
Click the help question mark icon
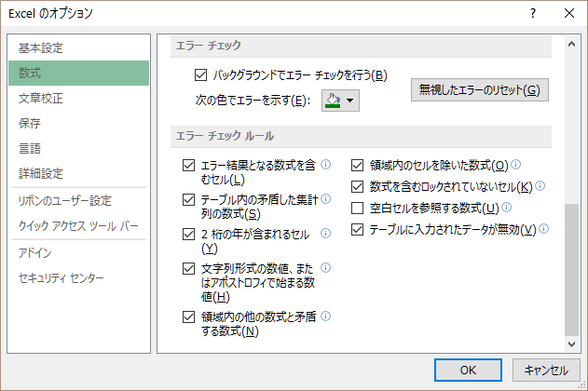tap(533, 13)
